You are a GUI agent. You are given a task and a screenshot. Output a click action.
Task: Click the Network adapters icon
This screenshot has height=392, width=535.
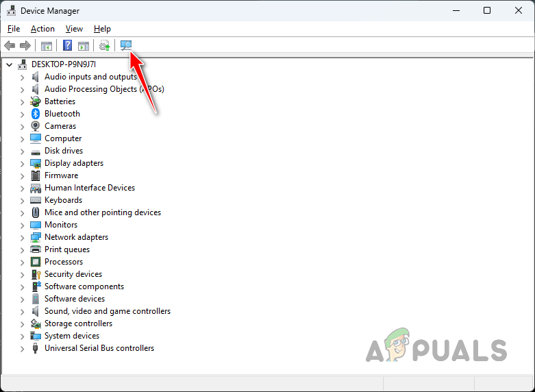(x=36, y=237)
